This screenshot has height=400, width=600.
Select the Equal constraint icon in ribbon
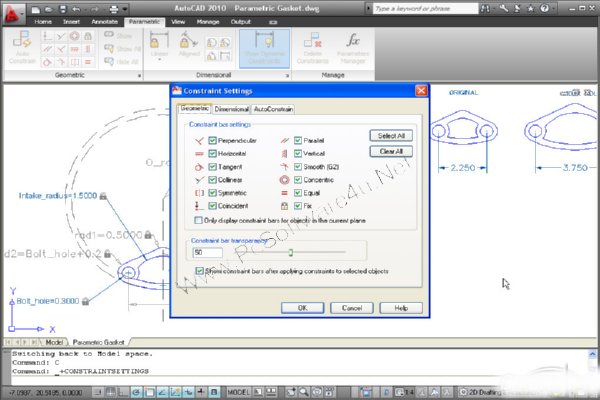pyautogui.click(x=88, y=62)
